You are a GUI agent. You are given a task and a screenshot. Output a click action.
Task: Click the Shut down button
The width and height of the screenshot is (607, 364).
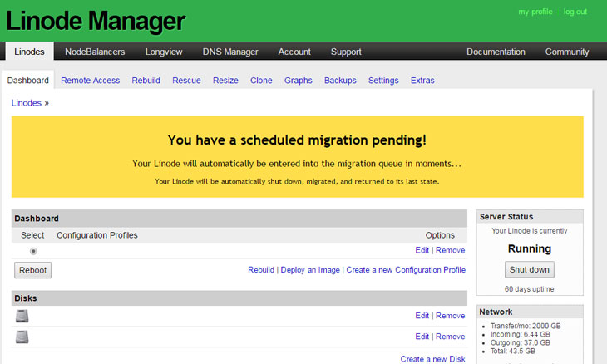529,269
